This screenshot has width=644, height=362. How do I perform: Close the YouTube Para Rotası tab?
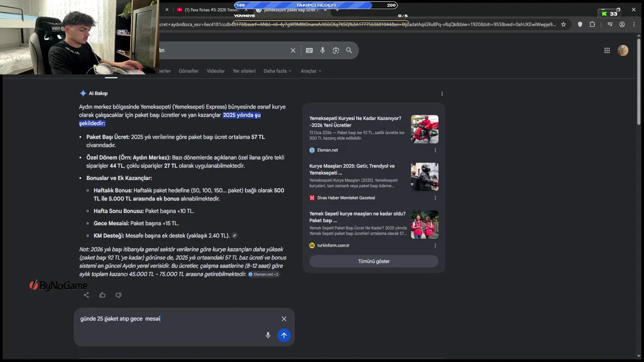(x=246, y=10)
